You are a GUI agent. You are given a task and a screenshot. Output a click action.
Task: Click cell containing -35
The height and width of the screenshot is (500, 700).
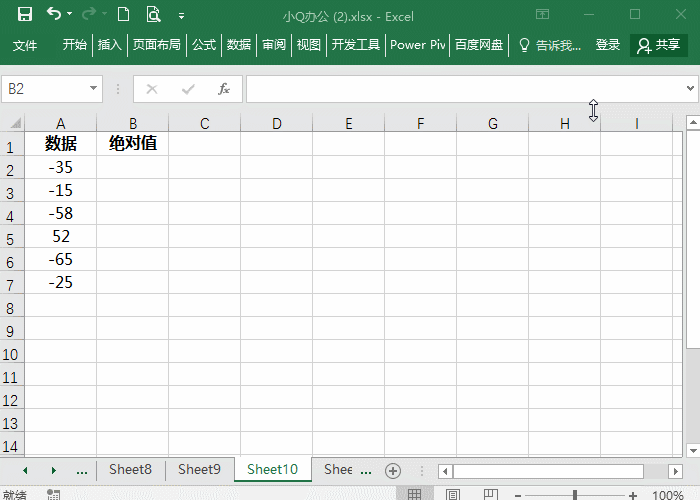click(x=61, y=167)
